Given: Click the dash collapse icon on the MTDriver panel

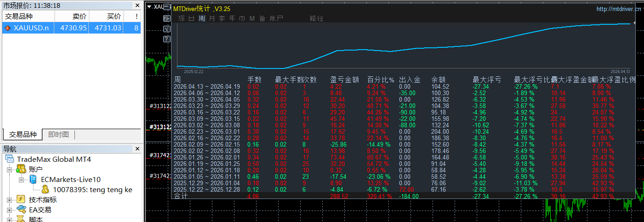Looking at the screenshot, I should [167, 8].
